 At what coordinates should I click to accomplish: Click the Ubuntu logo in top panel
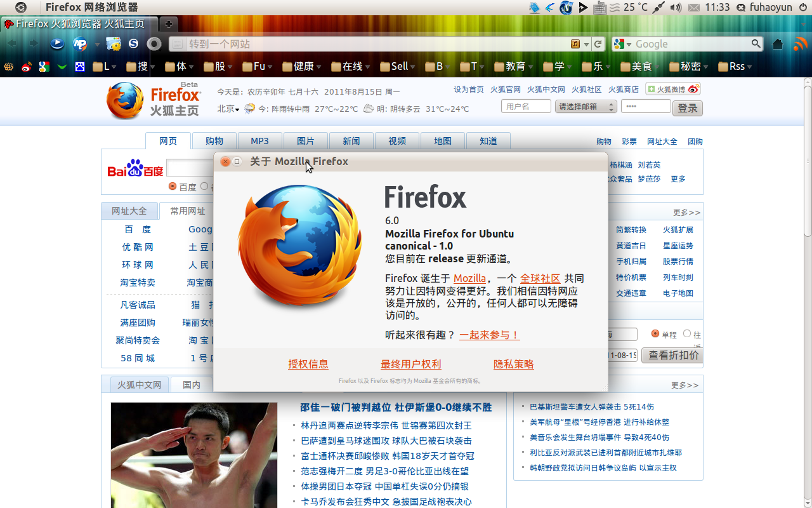pos(21,8)
